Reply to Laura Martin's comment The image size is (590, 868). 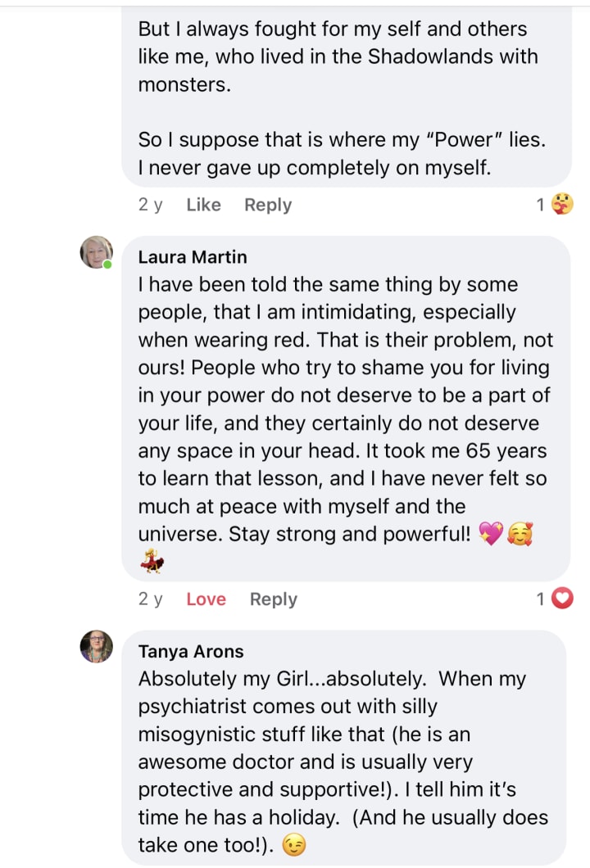274,599
